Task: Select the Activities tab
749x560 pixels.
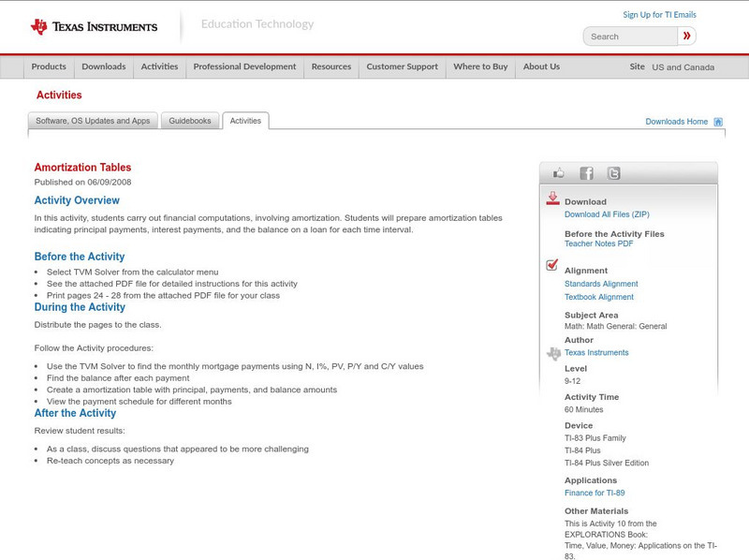Action: pos(245,121)
